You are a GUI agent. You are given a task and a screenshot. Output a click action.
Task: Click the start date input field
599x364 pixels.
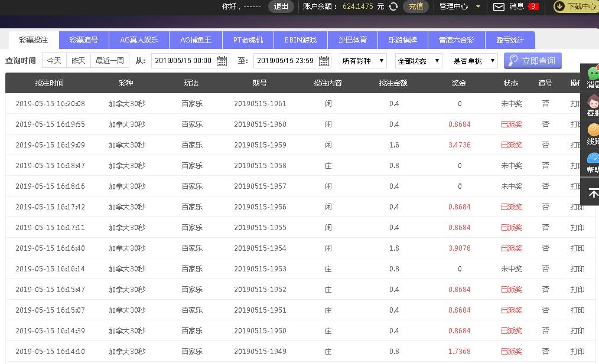(x=183, y=61)
